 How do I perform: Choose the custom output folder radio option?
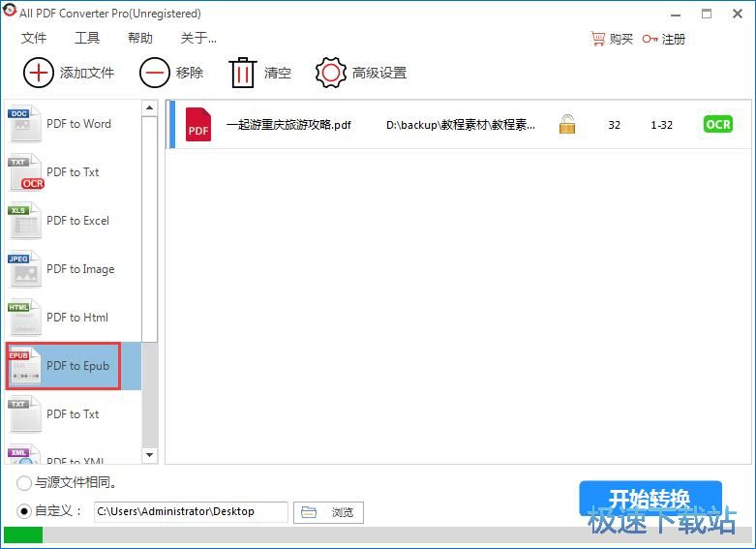pos(23,511)
